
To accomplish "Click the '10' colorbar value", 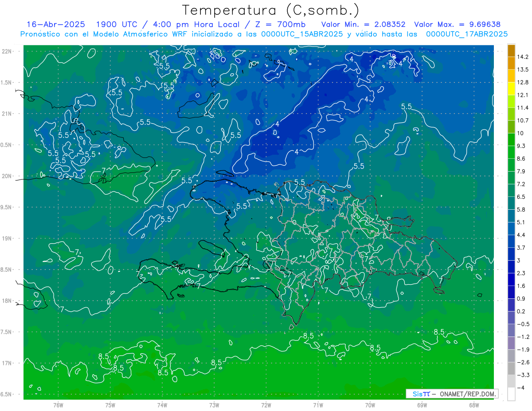I will tap(521, 133).
